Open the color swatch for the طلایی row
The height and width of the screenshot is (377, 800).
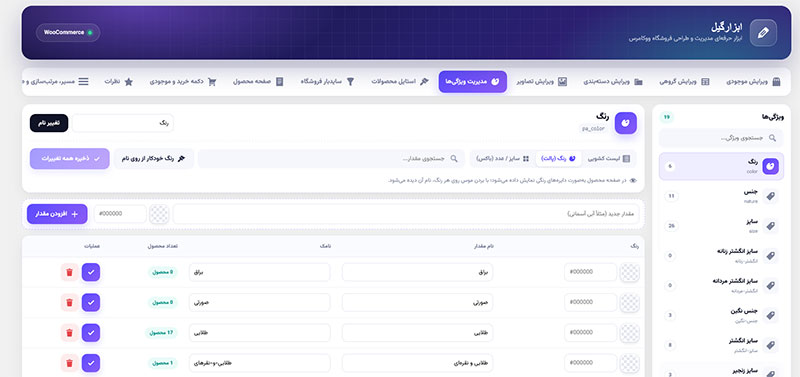(629, 333)
